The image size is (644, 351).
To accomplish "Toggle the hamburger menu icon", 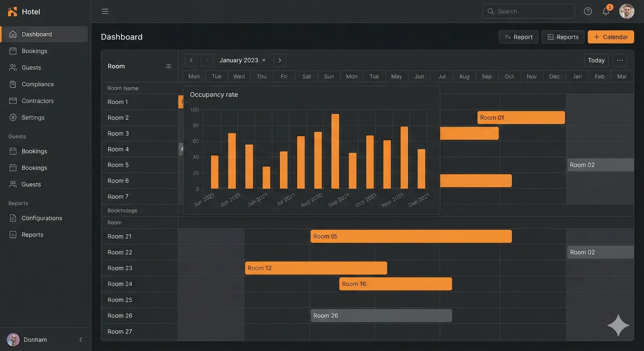I will click(105, 11).
